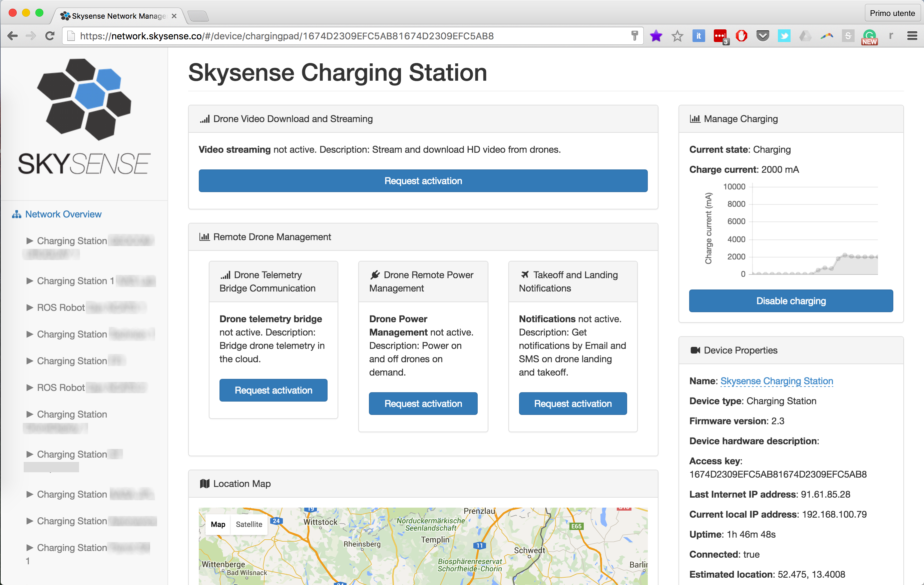Click the Skysense hexagon logo

tap(84, 99)
